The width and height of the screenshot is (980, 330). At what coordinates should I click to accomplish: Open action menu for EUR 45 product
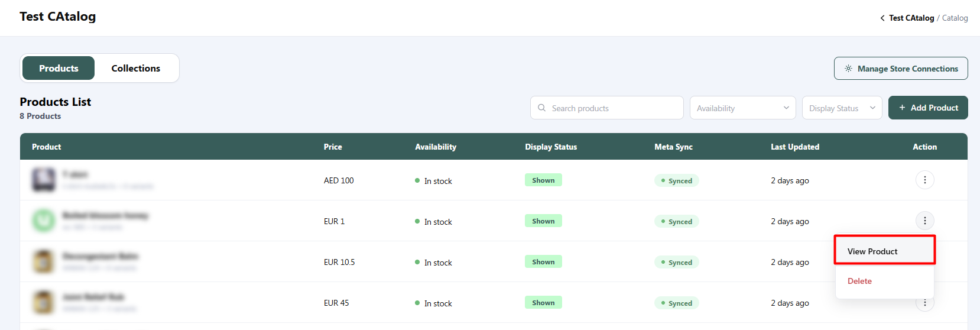pyautogui.click(x=925, y=303)
